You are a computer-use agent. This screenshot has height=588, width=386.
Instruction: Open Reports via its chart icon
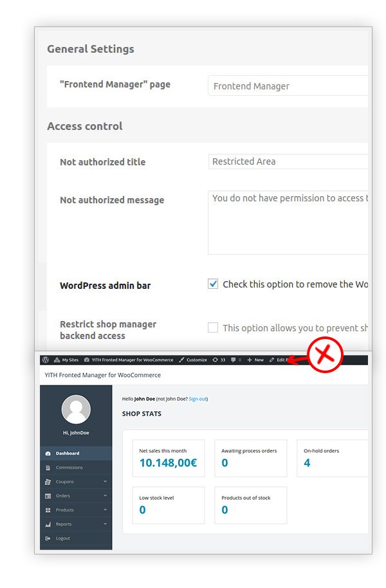[x=48, y=524]
